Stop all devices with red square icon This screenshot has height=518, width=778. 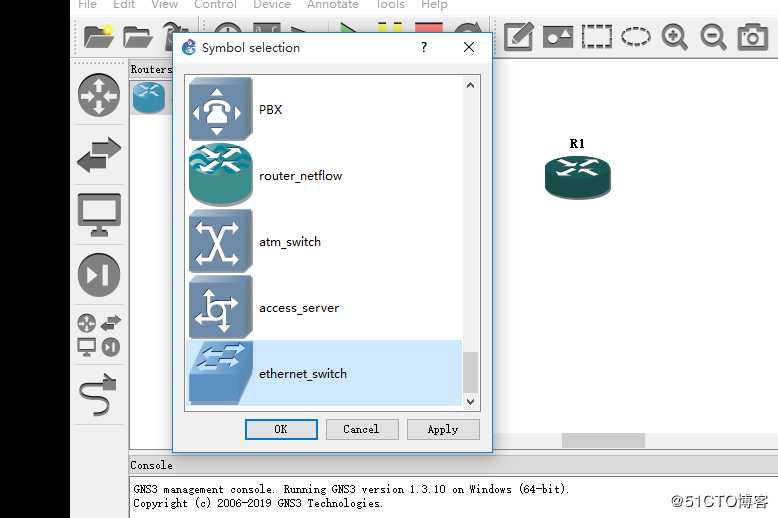pos(429,27)
